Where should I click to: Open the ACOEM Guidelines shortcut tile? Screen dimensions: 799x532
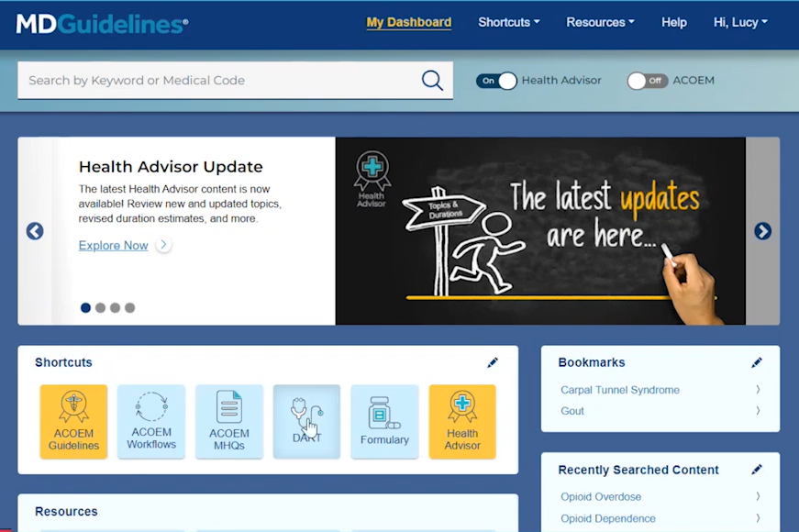point(74,421)
